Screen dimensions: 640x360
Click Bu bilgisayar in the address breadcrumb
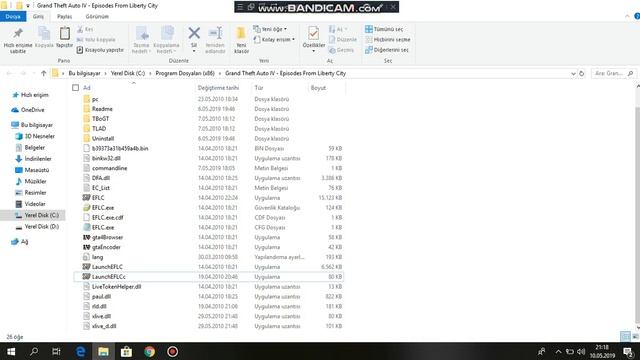(x=84, y=73)
